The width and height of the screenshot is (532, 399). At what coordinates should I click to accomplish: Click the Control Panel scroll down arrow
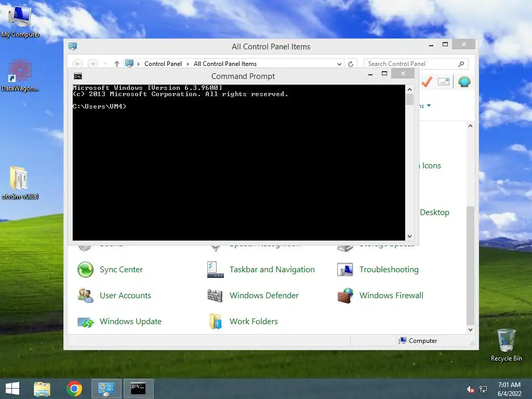click(470, 330)
